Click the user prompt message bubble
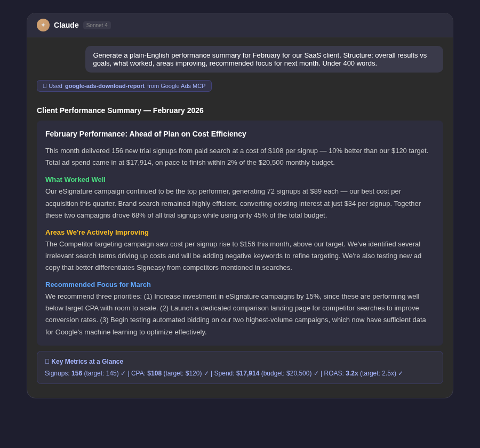The image size is (480, 448). 264,59
